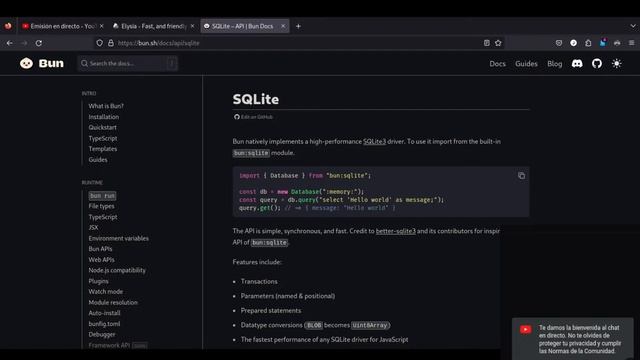Close the SQLite Bun Docs tab
This screenshot has height=360, width=640.
point(283,26)
